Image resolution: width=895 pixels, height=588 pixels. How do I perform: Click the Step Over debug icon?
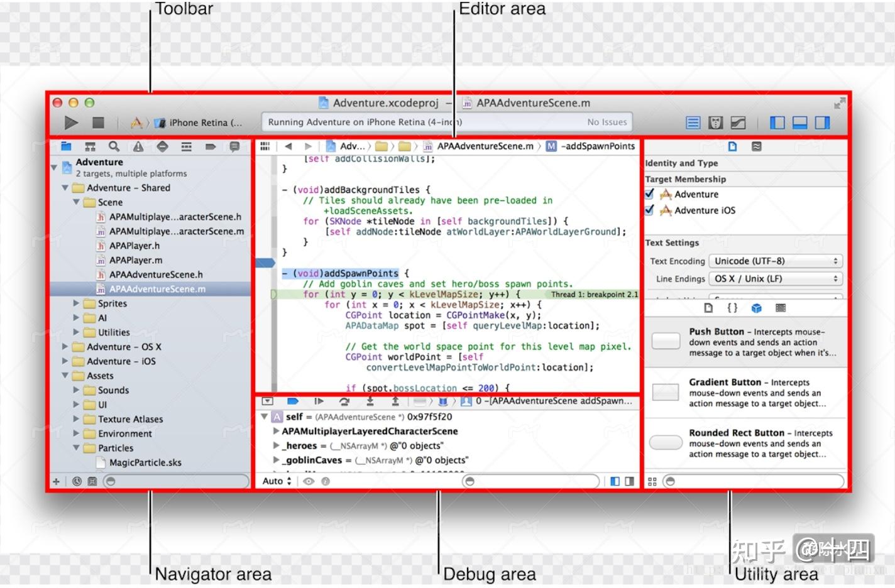tap(344, 401)
